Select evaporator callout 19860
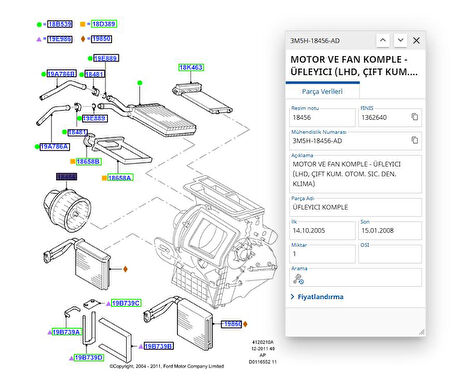Image resolution: width=452 pixels, height=378 pixels. click(232, 324)
